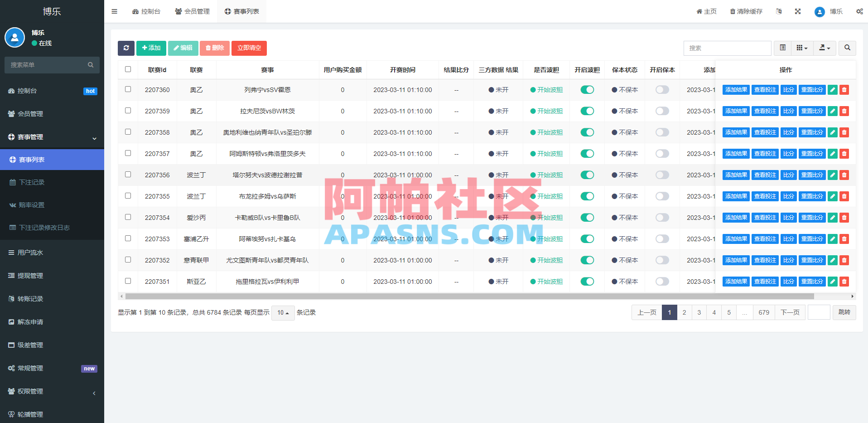Open the export dropdown in the table toolbar
The width and height of the screenshot is (868, 423).
[x=825, y=48]
